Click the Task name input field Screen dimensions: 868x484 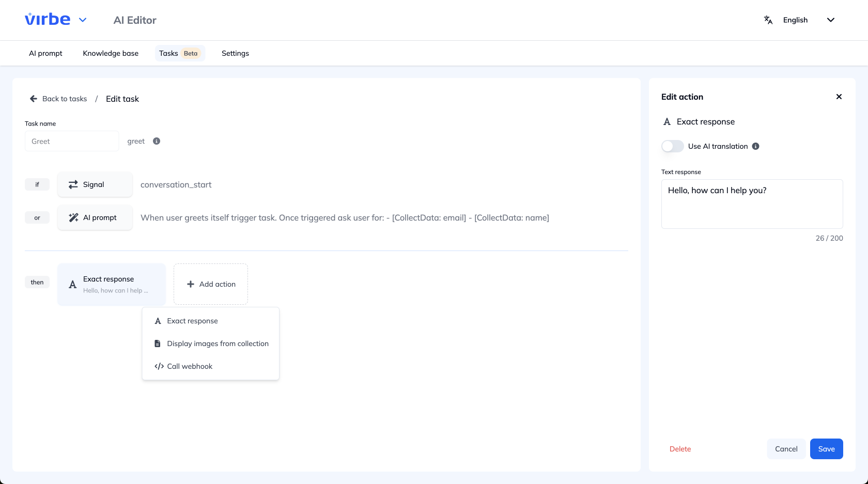click(72, 141)
